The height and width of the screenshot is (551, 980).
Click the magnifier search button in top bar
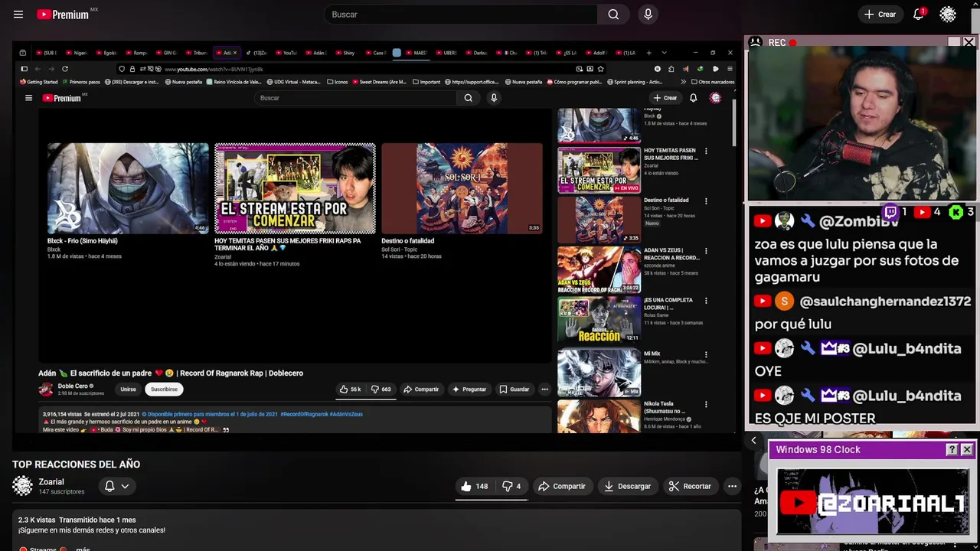(x=613, y=15)
